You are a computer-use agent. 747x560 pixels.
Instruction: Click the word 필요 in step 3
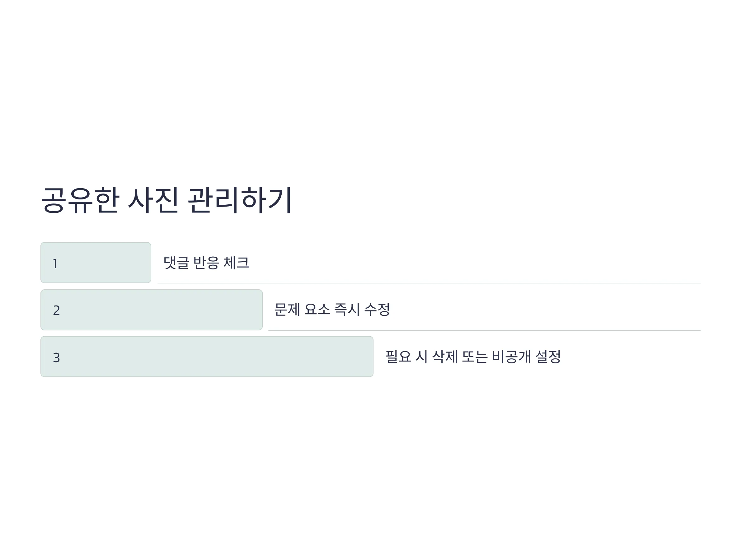coord(398,357)
